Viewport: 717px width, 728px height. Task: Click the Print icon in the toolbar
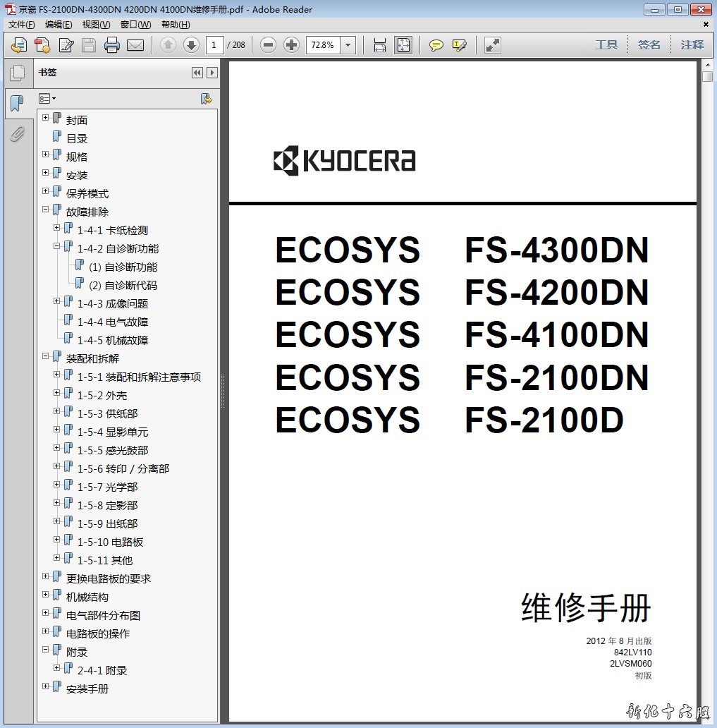click(x=112, y=46)
